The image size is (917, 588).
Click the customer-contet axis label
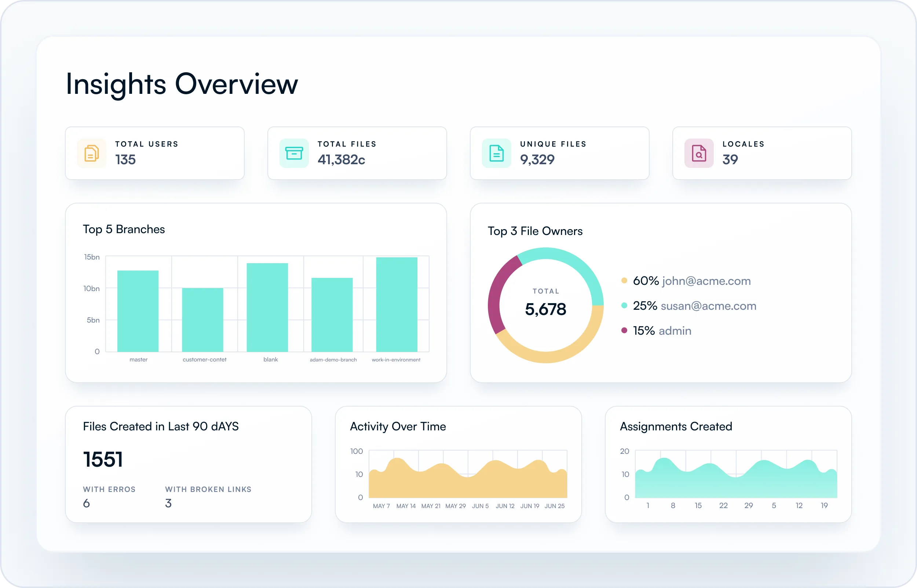click(x=204, y=360)
